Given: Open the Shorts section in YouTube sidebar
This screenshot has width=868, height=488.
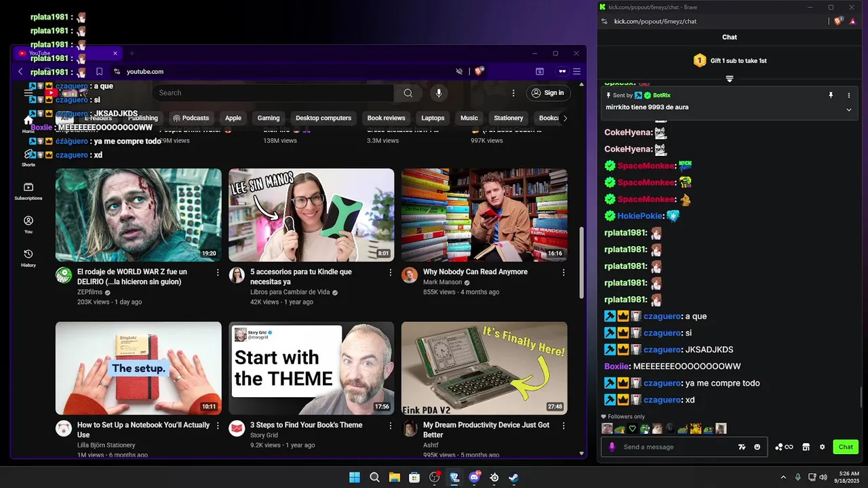Looking at the screenshot, I should point(28,158).
